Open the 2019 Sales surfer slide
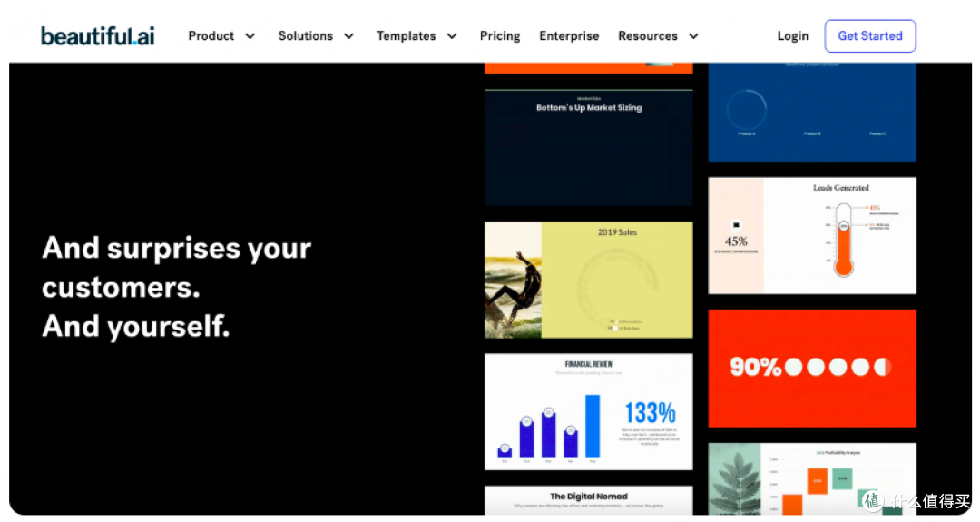Viewport: 980px width, 522px height. point(589,280)
